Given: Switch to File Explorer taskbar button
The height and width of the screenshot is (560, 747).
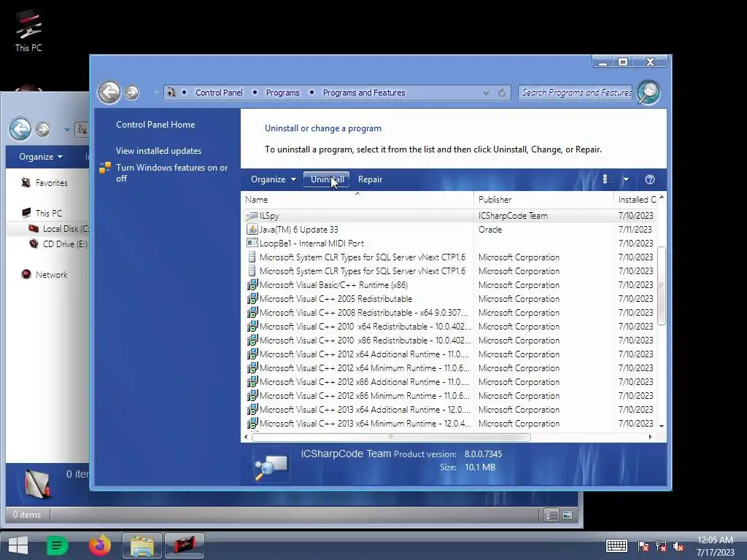Looking at the screenshot, I should click(142, 545).
